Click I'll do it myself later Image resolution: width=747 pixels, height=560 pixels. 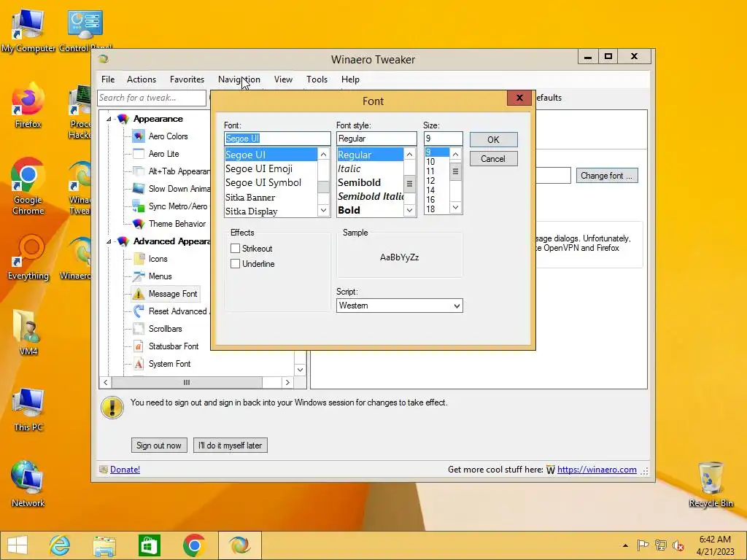click(x=230, y=446)
